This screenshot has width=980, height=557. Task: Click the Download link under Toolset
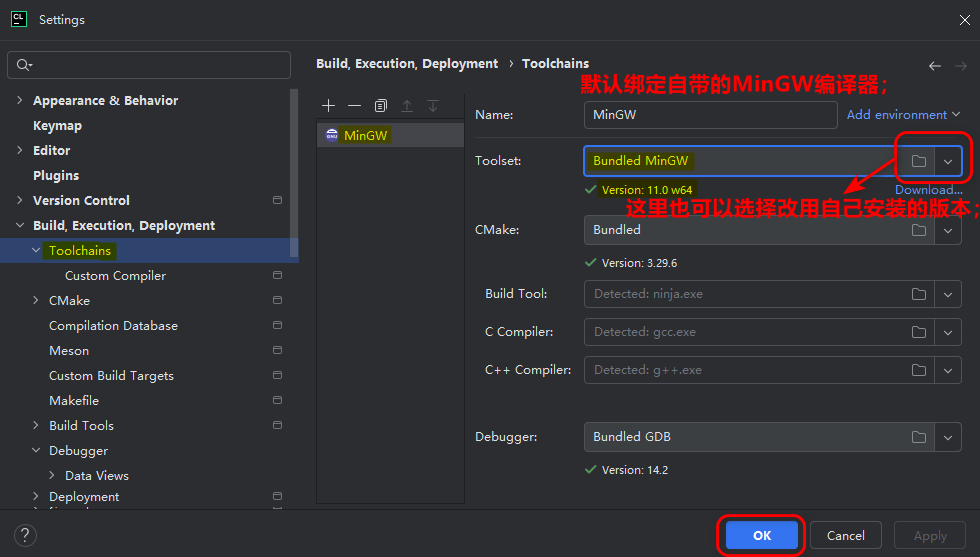click(x=928, y=190)
